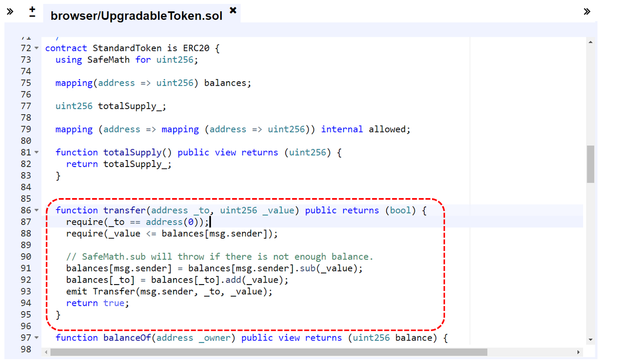
Task: Click the vertical scrollbar up arrow
Action: tap(590, 42)
